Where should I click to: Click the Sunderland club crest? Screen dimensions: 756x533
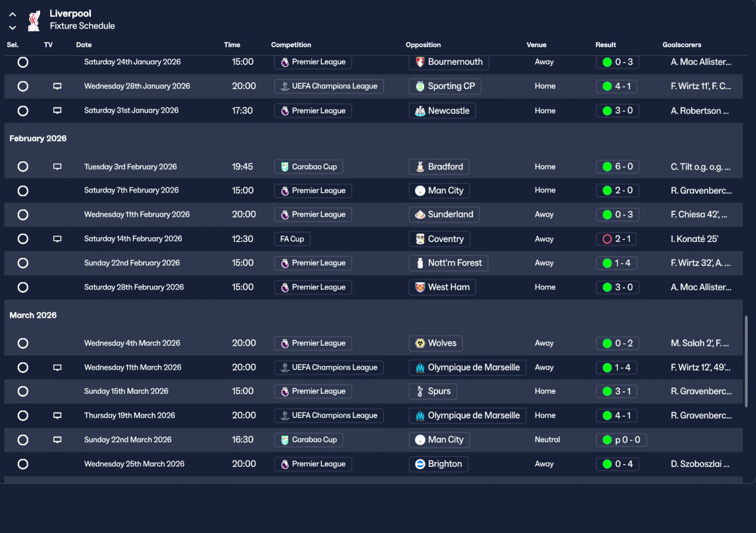[x=420, y=214]
